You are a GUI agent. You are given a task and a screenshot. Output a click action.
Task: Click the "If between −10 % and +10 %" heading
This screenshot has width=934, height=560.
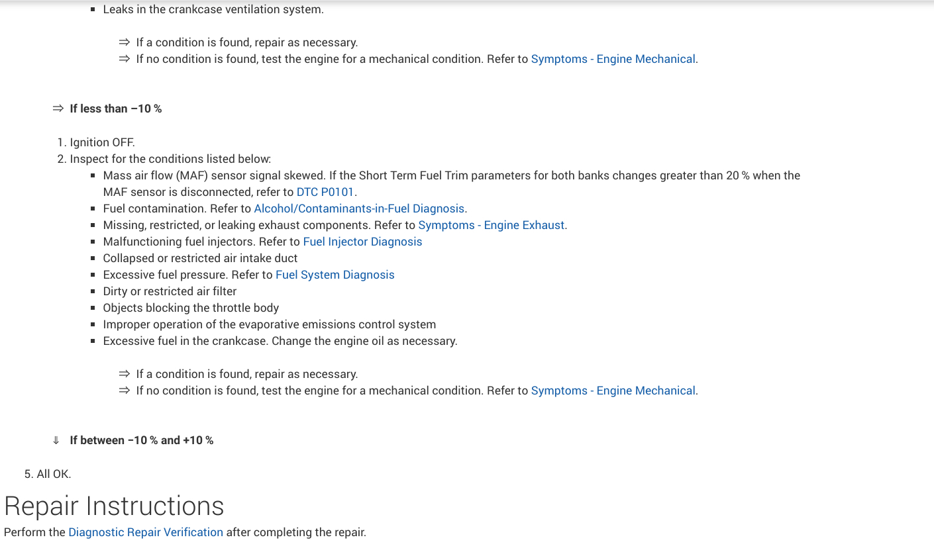142,440
